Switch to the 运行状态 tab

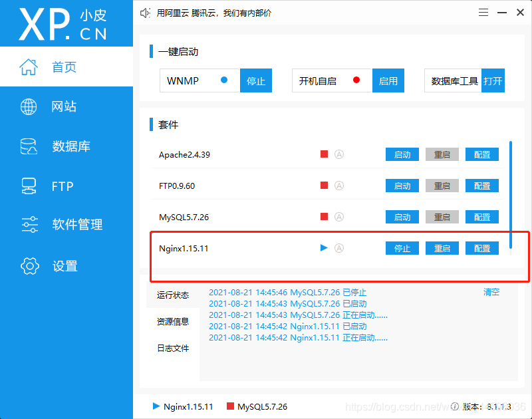[173, 295]
